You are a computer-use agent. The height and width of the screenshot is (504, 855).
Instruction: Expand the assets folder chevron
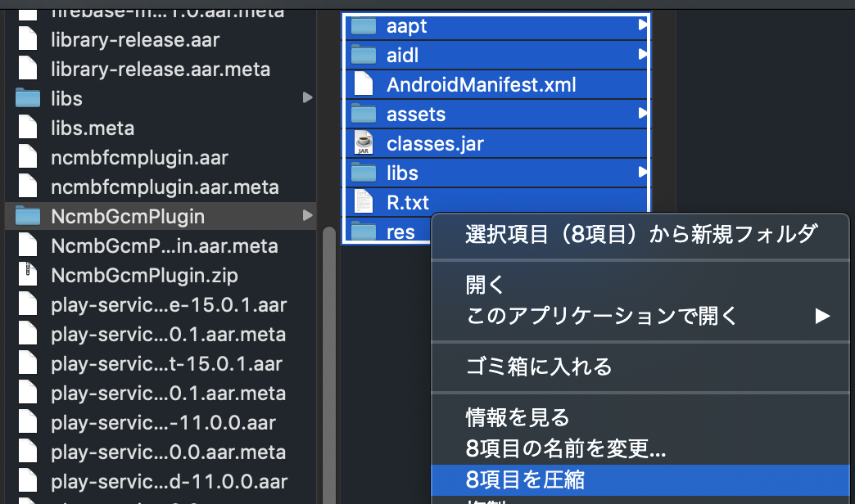[643, 115]
